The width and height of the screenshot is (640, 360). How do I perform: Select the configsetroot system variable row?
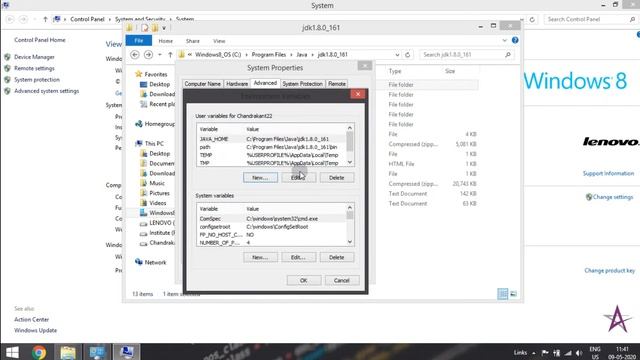271,227
